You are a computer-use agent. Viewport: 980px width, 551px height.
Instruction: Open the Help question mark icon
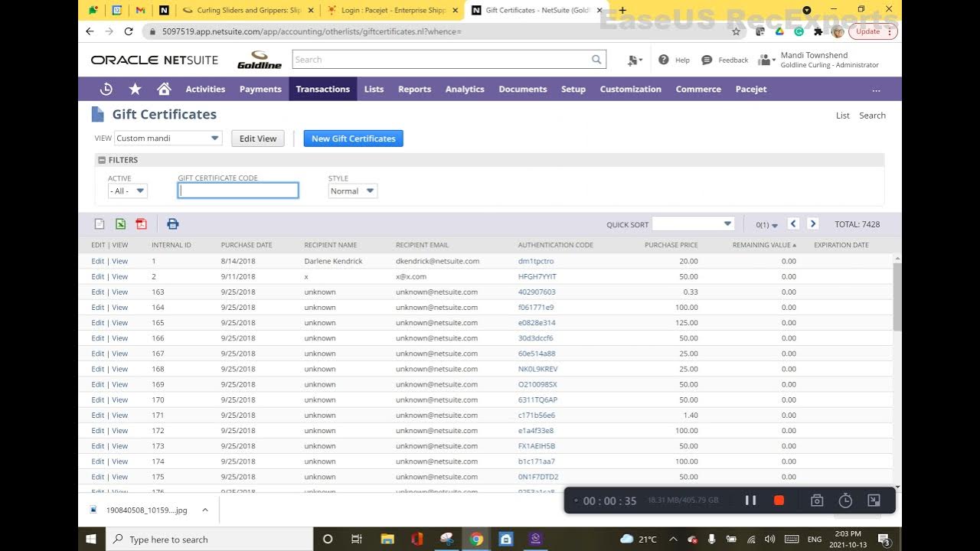tap(664, 60)
